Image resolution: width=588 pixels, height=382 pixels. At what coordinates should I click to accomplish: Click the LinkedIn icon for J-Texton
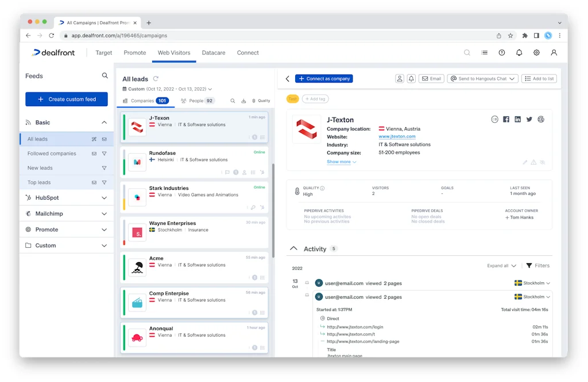click(517, 119)
